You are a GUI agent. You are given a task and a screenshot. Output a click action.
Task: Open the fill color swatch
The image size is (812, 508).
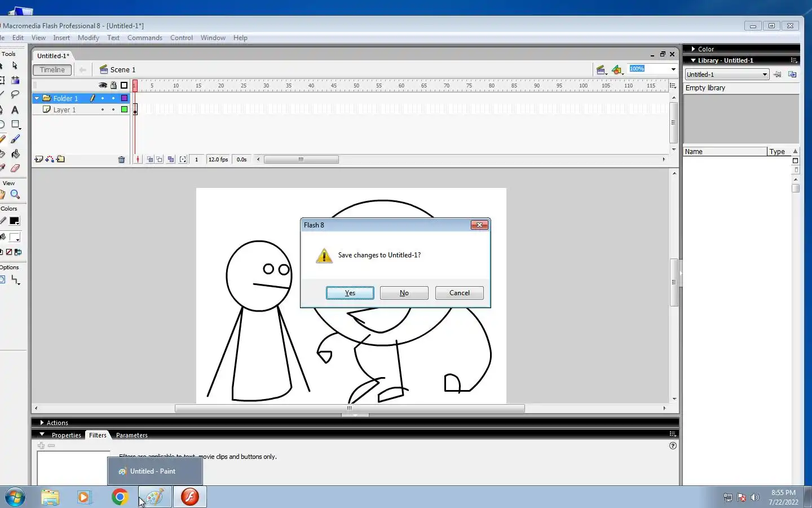pyautogui.click(x=15, y=238)
